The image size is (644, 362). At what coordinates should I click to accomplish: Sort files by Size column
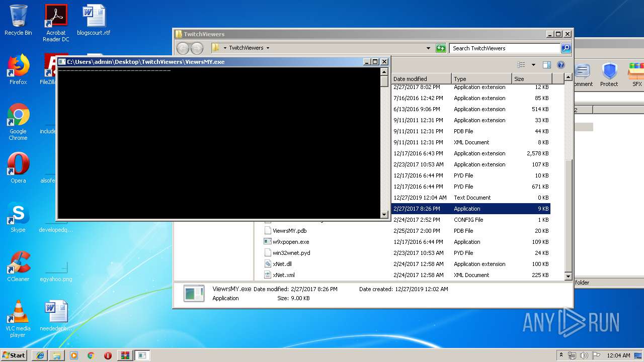click(532, 79)
